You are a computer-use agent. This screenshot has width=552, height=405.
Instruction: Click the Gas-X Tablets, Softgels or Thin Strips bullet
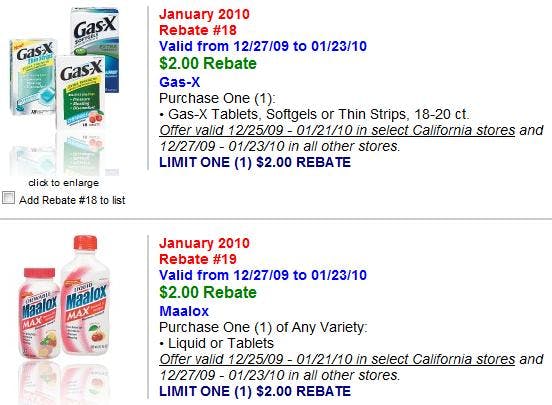pyautogui.click(x=314, y=114)
